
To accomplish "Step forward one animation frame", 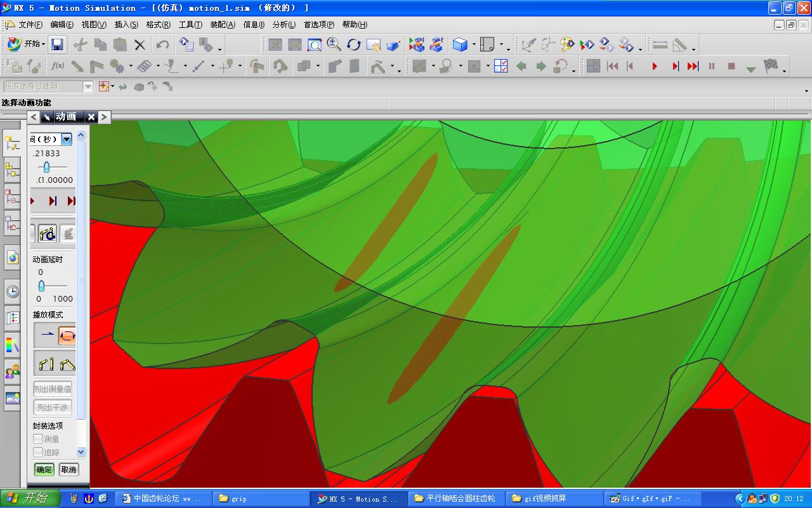I will (x=675, y=65).
